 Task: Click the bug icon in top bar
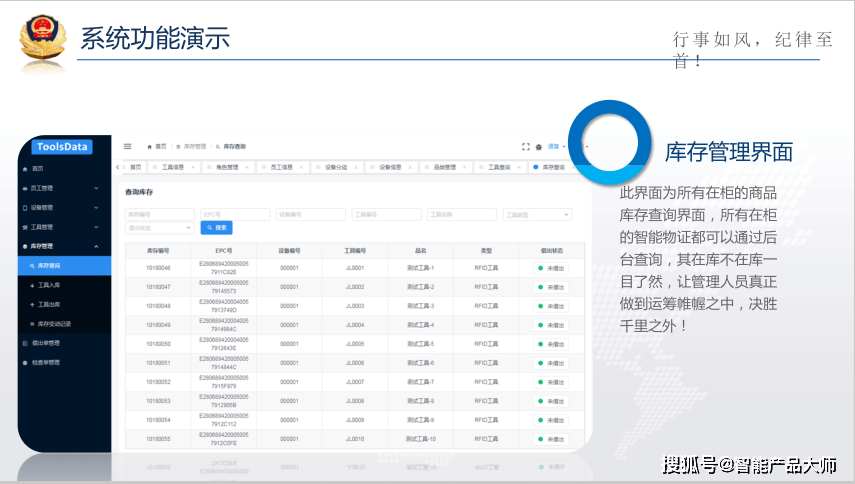click(539, 147)
